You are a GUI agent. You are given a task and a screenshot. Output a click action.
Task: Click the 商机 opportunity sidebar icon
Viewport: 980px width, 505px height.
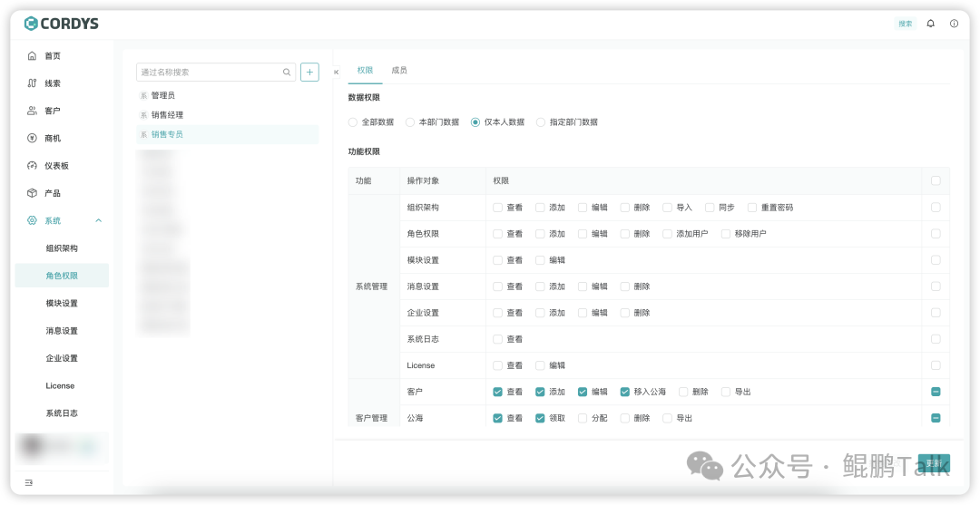32,139
